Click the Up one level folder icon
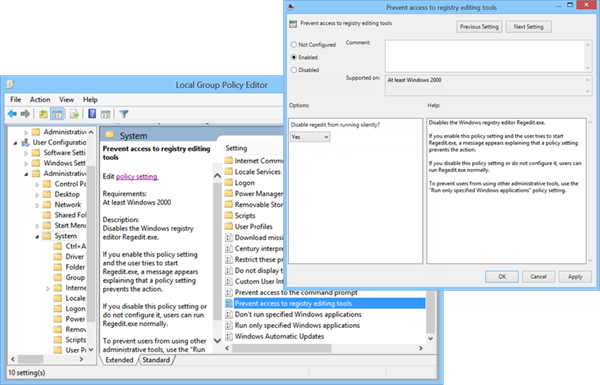600x385 pixels. (43, 114)
